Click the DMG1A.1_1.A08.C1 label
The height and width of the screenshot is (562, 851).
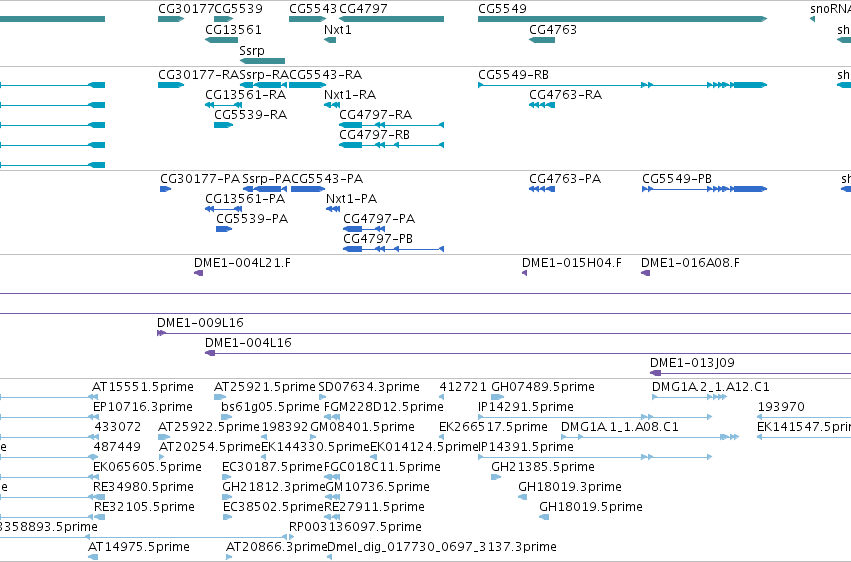coord(620,427)
